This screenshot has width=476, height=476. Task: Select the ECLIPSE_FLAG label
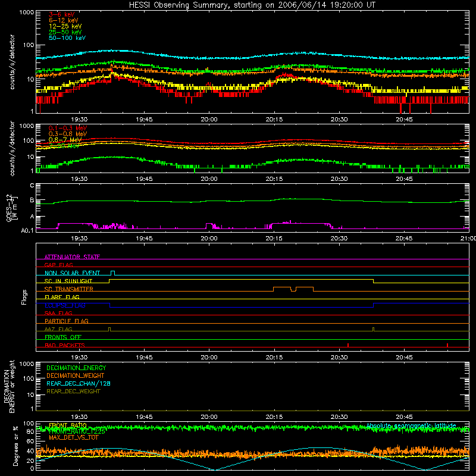65,305
